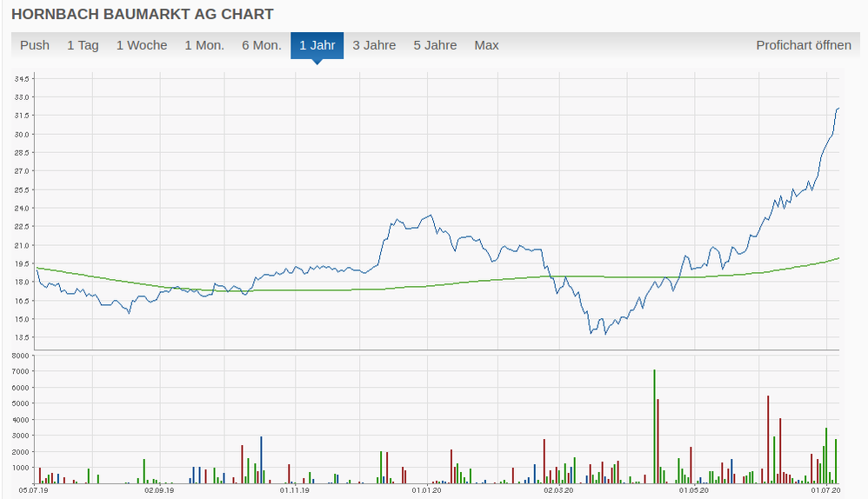Click the tallest green volume bar
The image size is (868, 499).
(x=654, y=426)
